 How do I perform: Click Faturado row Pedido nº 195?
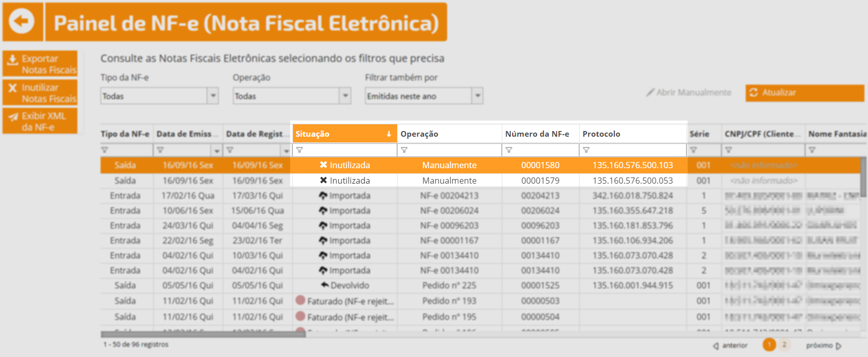tap(480, 317)
